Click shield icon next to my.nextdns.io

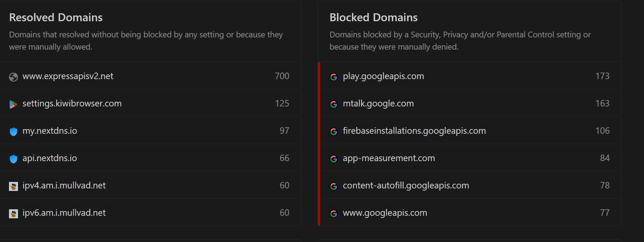point(13,132)
